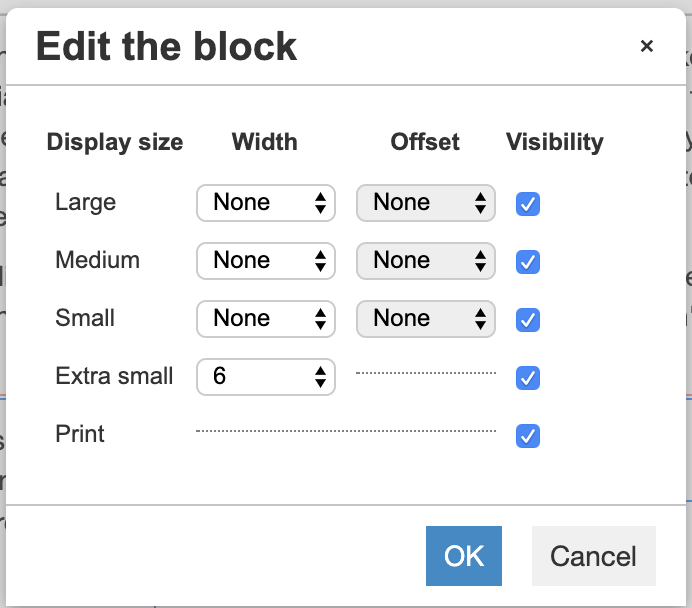The height and width of the screenshot is (608, 692).
Task: Open the Medium width dropdown
Action: click(266, 261)
